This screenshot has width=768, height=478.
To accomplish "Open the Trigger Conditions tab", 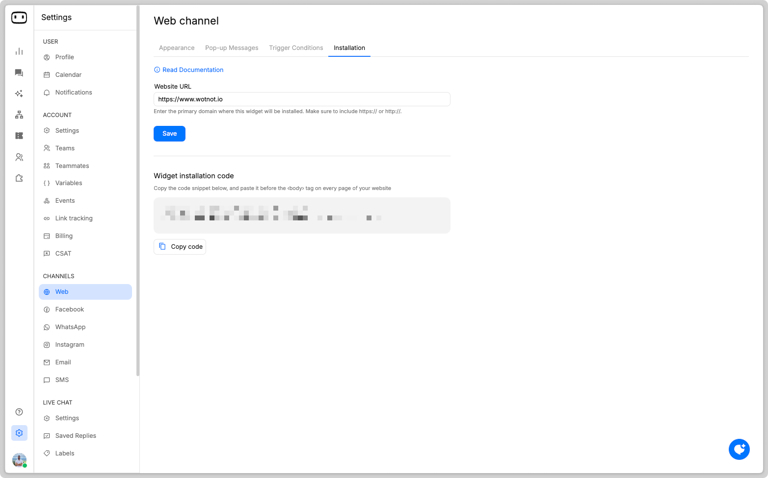I will pyautogui.click(x=296, y=48).
